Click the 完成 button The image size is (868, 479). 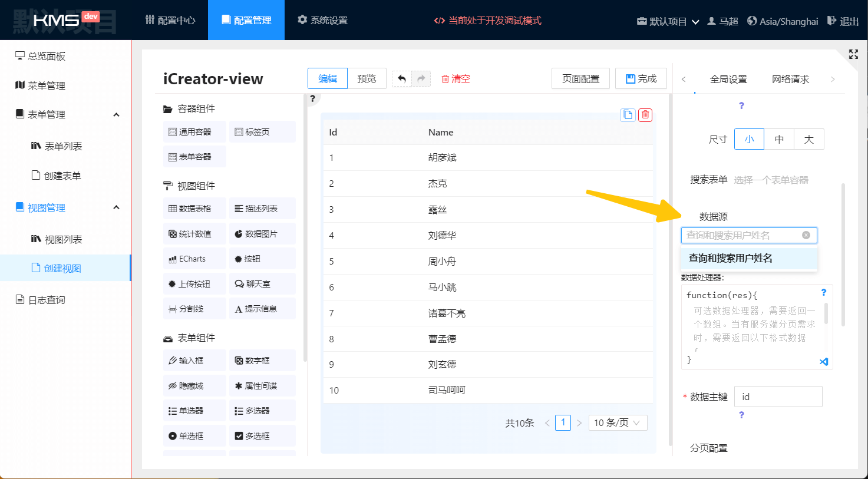pyautogui.click(x=641, y=78)
